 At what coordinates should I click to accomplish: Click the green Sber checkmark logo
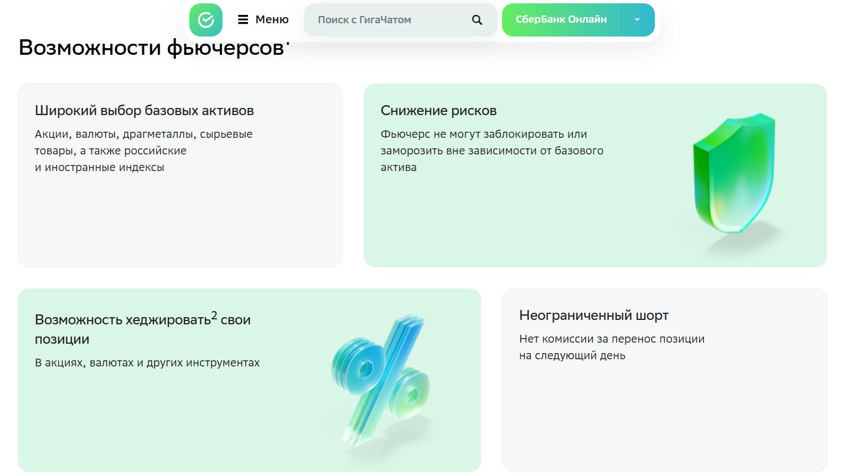click(205, 19)
